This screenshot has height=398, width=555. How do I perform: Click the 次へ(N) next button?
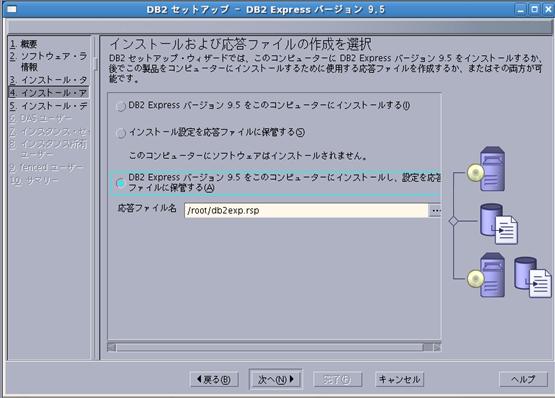276,380
